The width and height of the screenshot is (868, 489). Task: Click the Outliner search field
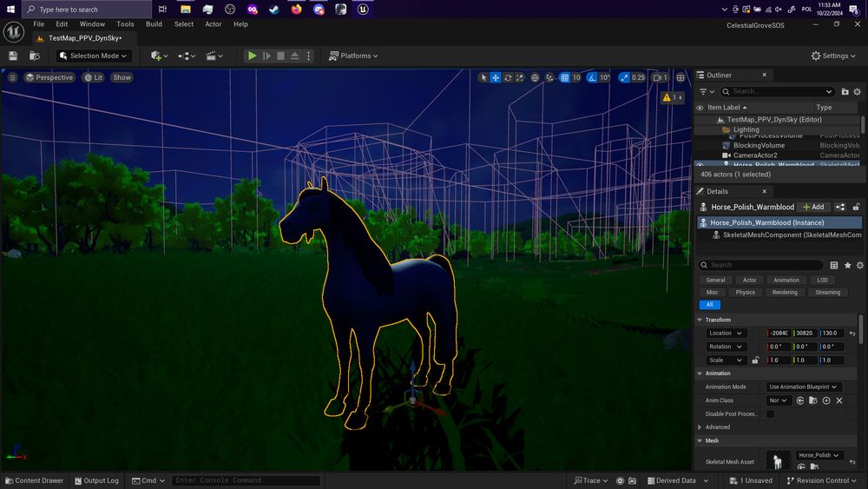(x=777, y=92)
